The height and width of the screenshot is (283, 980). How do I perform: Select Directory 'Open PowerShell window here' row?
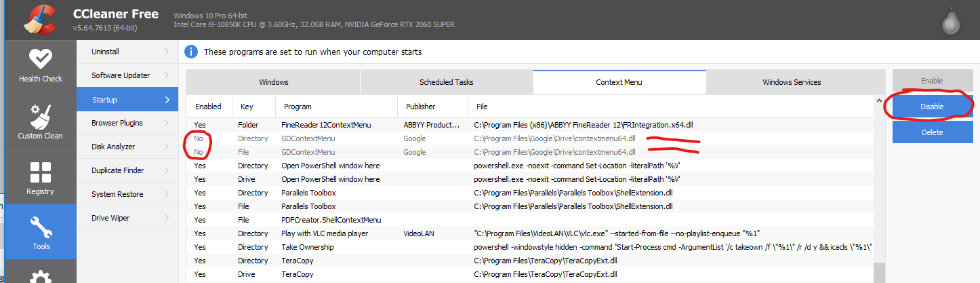click(530, 166)
